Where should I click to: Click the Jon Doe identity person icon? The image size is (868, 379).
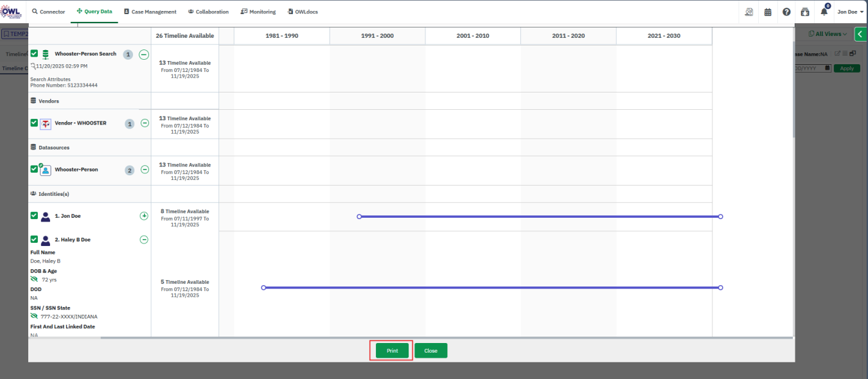(46, 216)
